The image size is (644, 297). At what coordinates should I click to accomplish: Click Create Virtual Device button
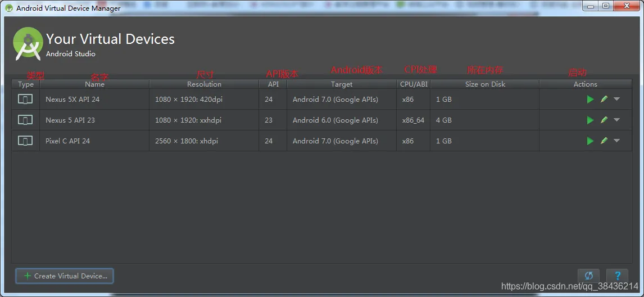[65, 276]
